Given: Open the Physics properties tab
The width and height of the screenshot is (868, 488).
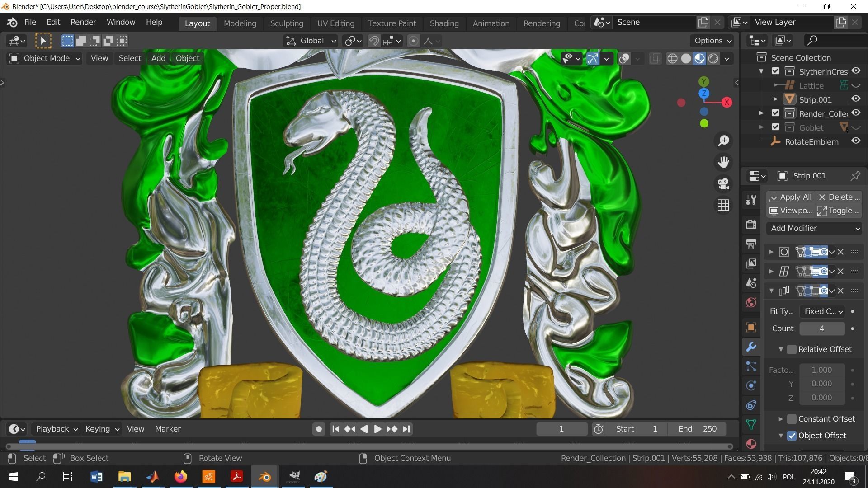Looking at the screenshot, I should (751, 385).
